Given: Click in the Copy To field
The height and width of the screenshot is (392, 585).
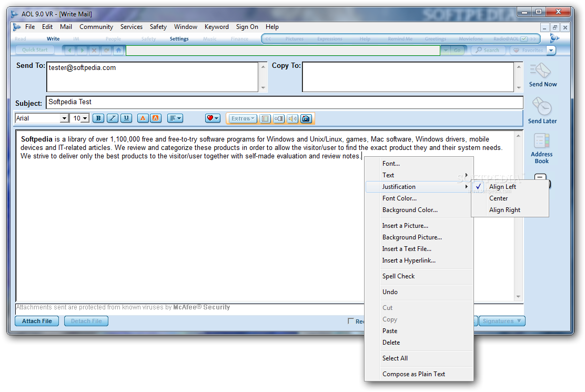Looking at the screenshot, I should coord(408,77).
